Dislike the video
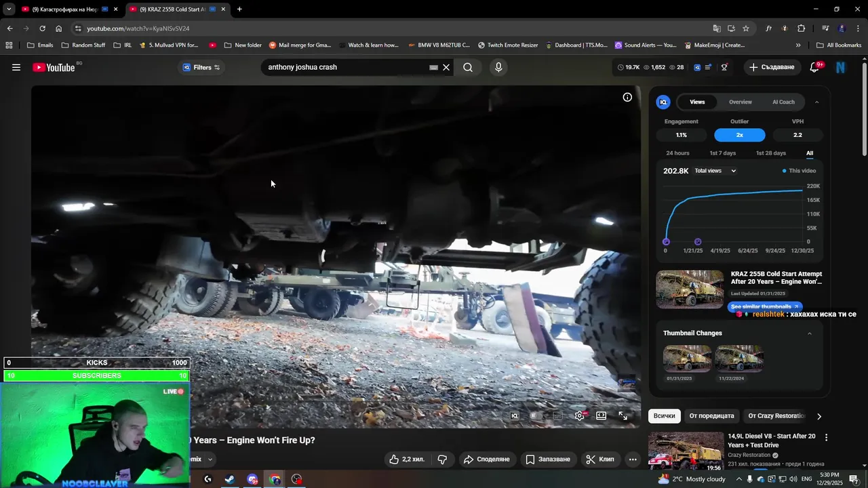Screen dimensions: 868x488 pyautogui.click(x=442, y=459)
